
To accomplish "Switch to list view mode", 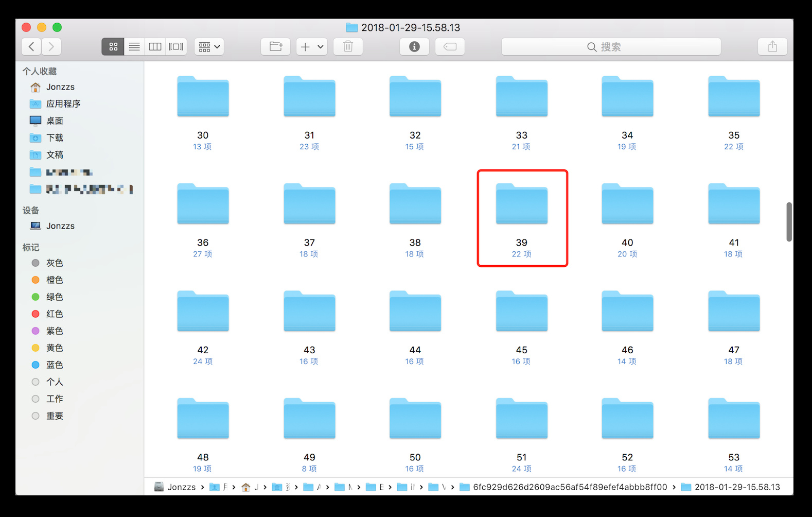I will point(134,47).
